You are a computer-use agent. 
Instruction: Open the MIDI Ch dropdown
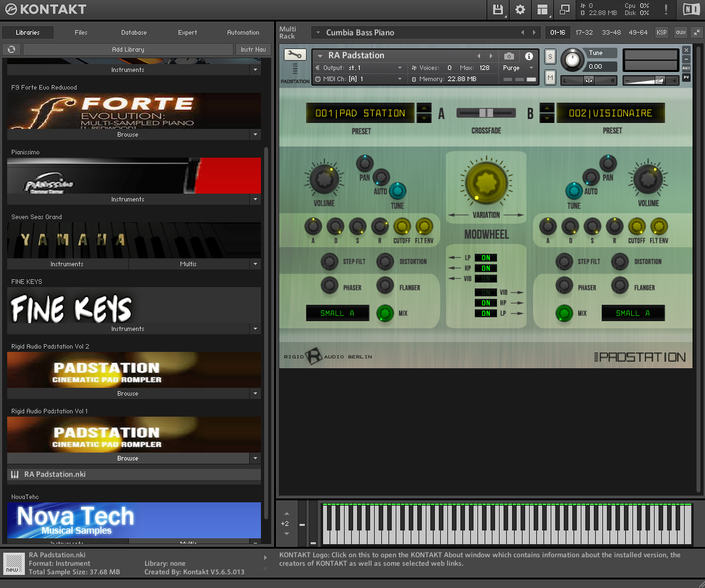coord(400,79)
